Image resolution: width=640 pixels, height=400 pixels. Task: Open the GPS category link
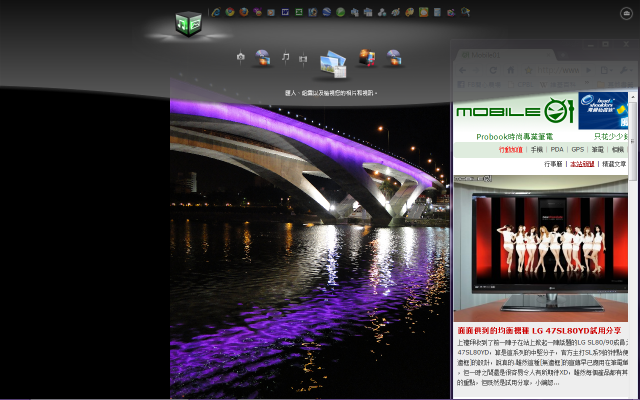[x=577, y=149]
